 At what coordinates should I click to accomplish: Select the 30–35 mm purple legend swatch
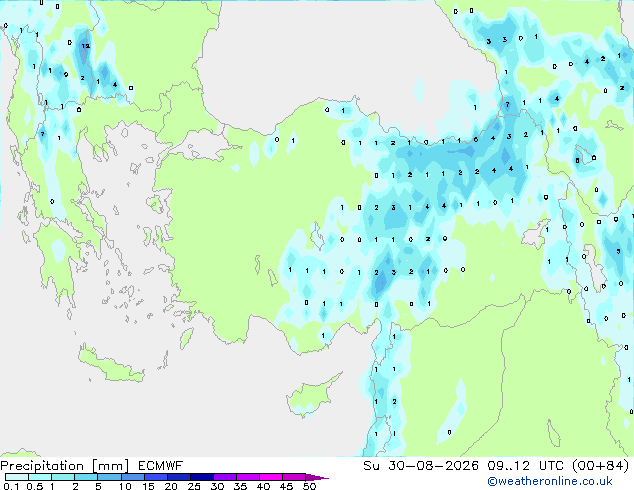(224, 477)
